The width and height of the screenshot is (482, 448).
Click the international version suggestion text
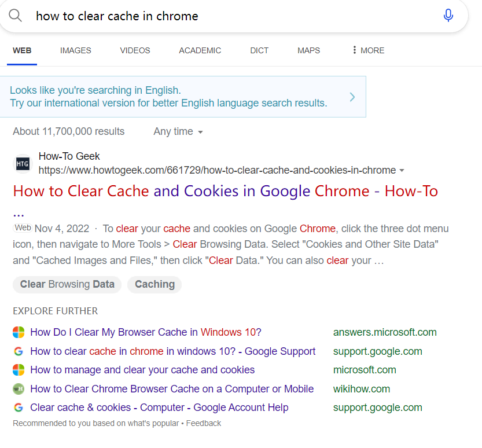168,97
